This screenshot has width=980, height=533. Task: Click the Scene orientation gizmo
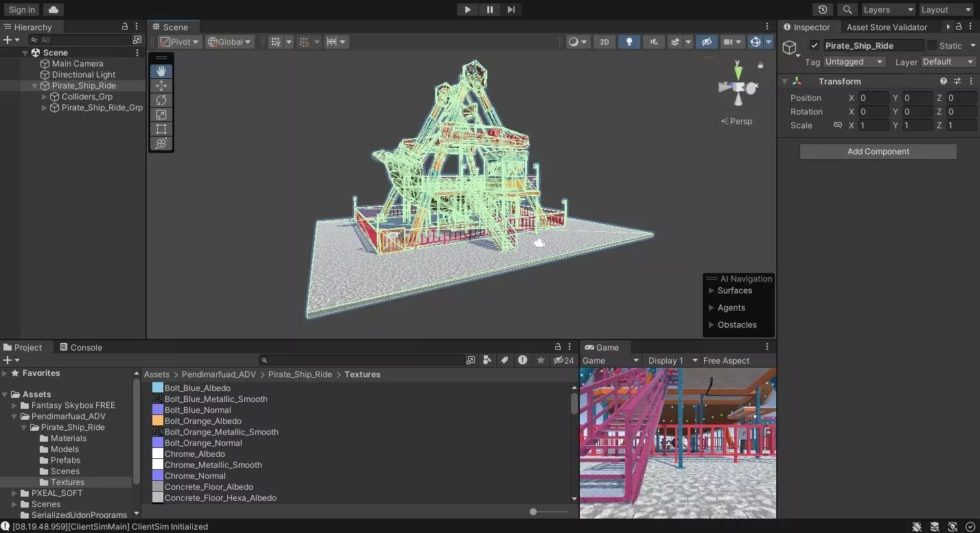738,86
